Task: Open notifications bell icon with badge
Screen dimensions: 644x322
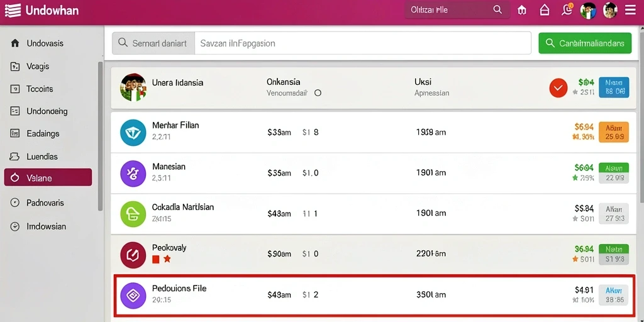Action: pos(567,9)
